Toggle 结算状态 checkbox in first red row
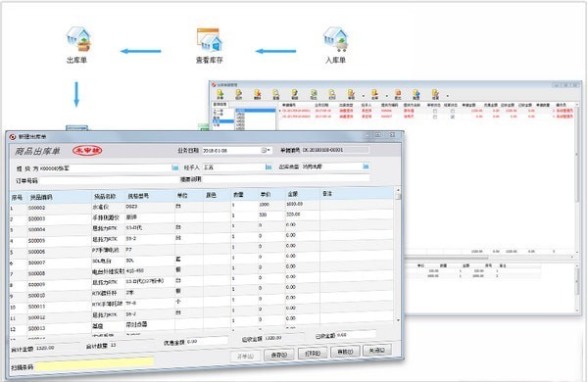 pyautogui.click(x=453, y=111)
